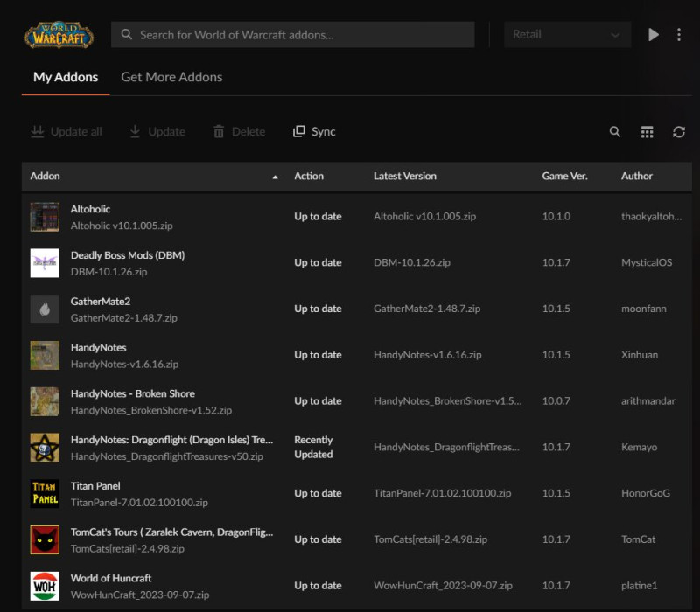Sort by the Latest Version column header
The width and height of the screenshot is (700, 612).
405,177
